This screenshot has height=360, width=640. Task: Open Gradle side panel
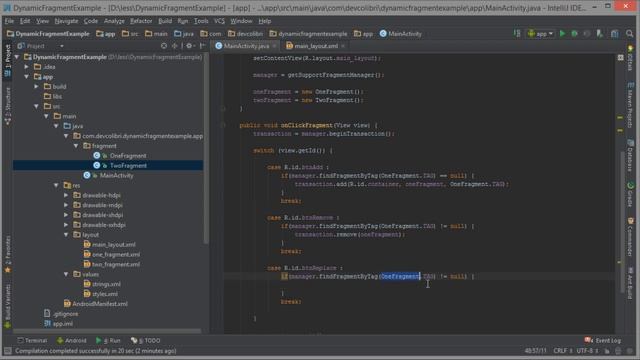coord(631,194)
